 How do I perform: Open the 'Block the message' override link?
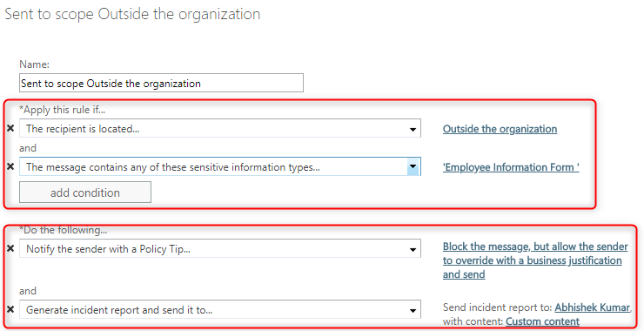(x=535, y=260)
